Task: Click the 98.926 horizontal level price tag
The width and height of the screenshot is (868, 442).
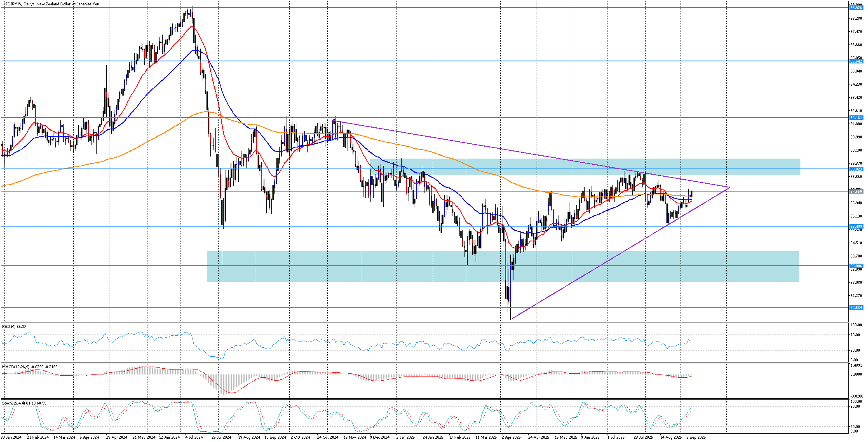Action: pos(856,8)
